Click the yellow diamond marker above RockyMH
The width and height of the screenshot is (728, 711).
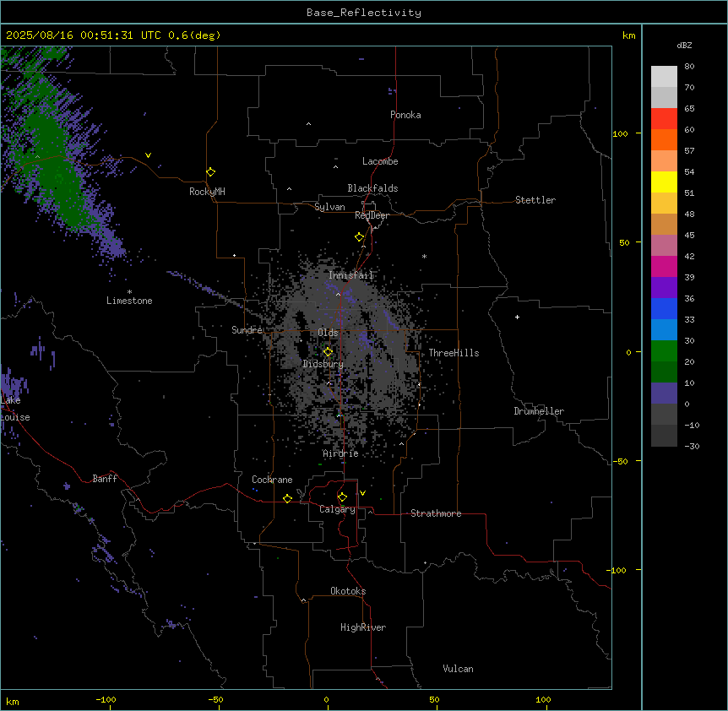211,172
